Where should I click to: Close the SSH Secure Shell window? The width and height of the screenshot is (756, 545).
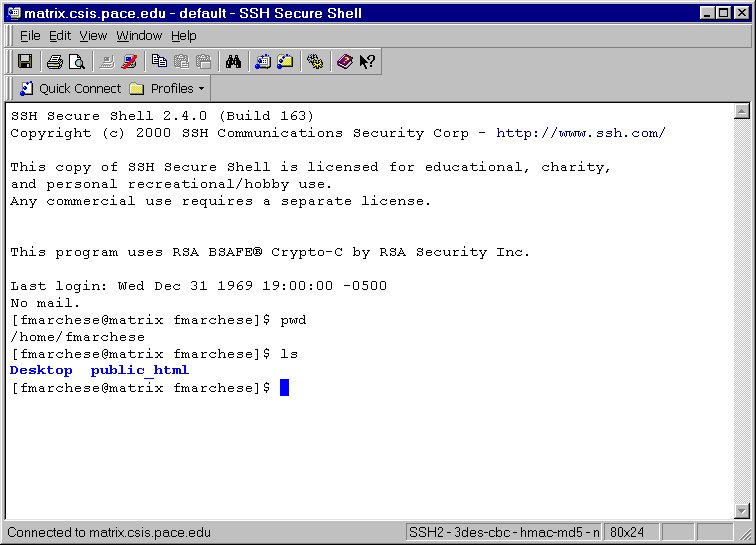742,13
